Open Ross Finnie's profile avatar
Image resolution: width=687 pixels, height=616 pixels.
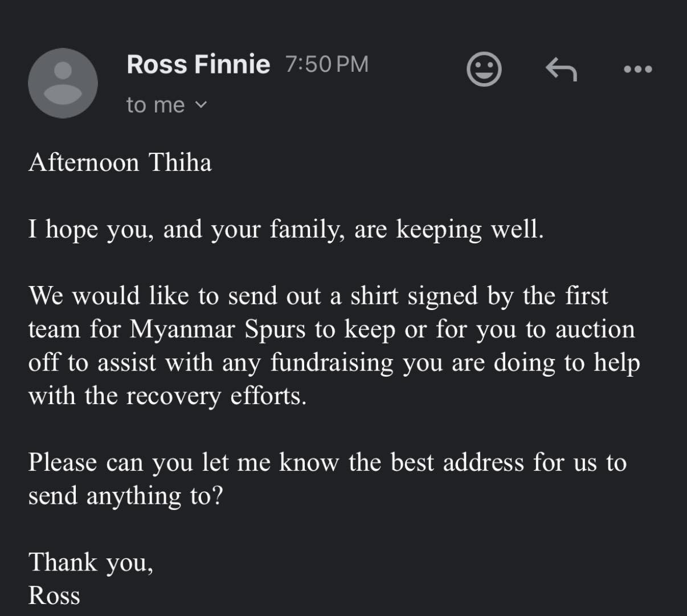(x=63, y=83)
